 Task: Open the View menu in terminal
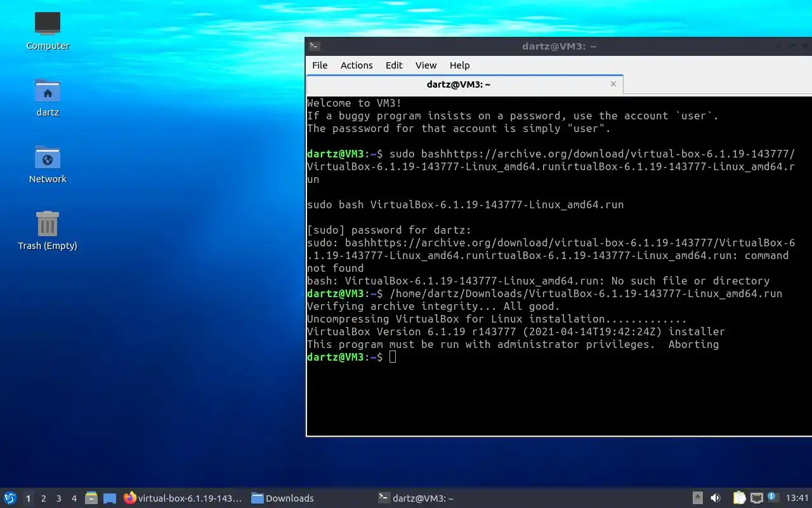pyautogui.click(x=426, y=65)
